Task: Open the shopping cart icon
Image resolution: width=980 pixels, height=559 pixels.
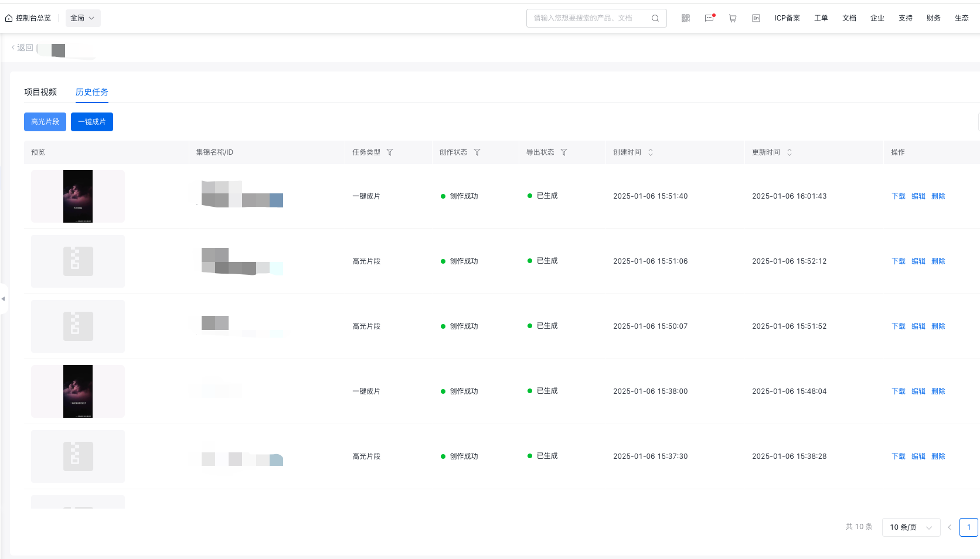Action: pyautogui.click(x=733, y=18)
